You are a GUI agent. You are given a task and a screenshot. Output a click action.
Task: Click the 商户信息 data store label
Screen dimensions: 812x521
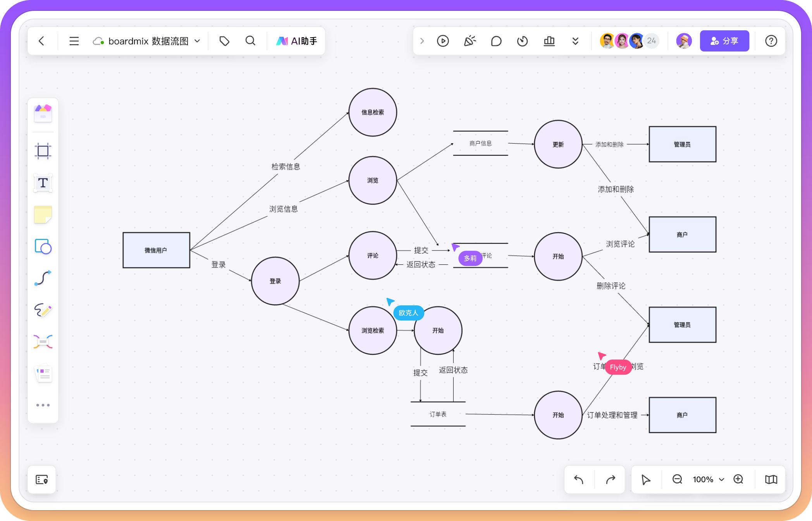480,143
